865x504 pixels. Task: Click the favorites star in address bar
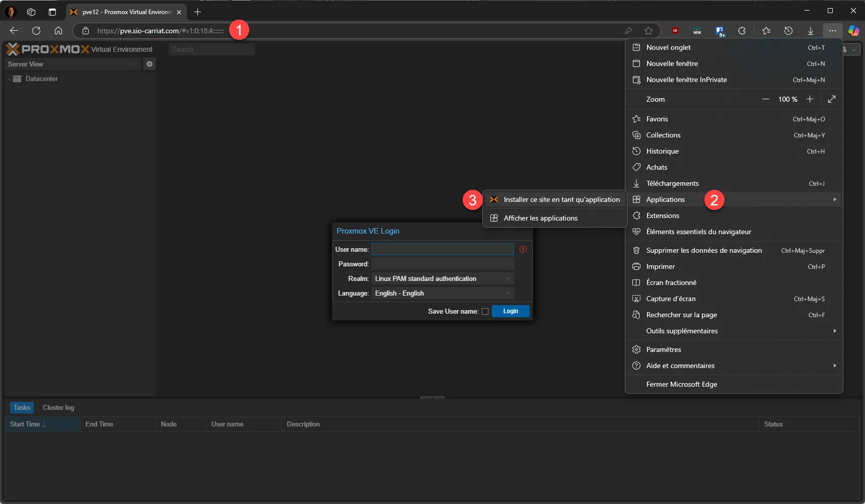648,31
